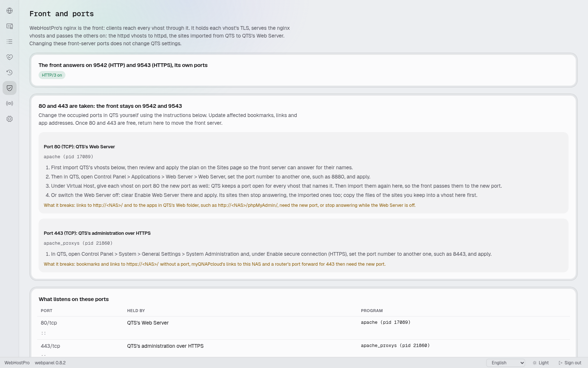Click the Port 80 (TCP) instructions heading
Image resolution: width=588 pixels, height=368 pixels.
click(79, 146)
